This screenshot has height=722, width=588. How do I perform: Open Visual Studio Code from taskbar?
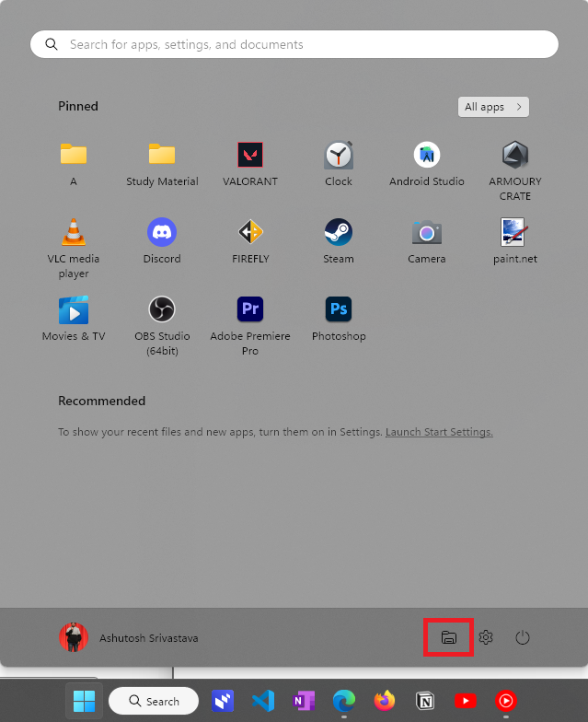tap(263, 701)
